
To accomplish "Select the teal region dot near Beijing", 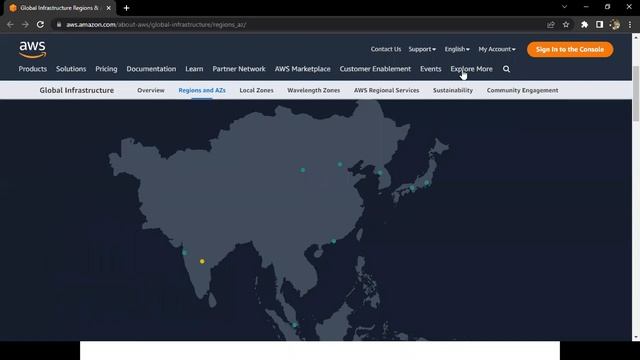I will pos(340,164).
